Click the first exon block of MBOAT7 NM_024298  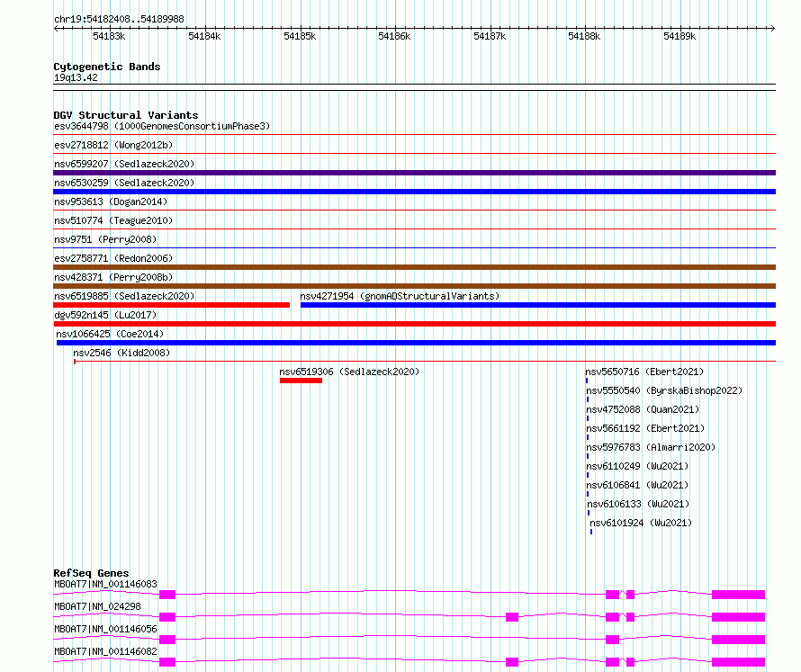point(167,617)
